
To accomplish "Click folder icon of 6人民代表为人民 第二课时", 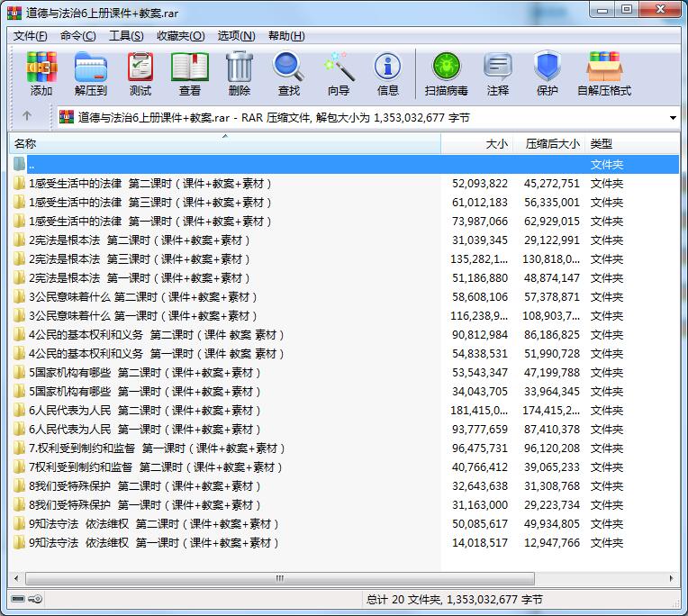I will [x=19, y=411].
